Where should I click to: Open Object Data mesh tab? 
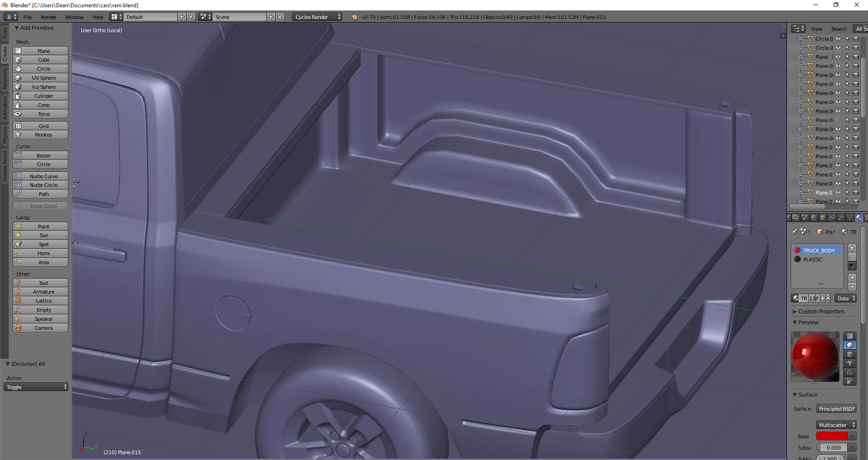(x=850, y=218)
